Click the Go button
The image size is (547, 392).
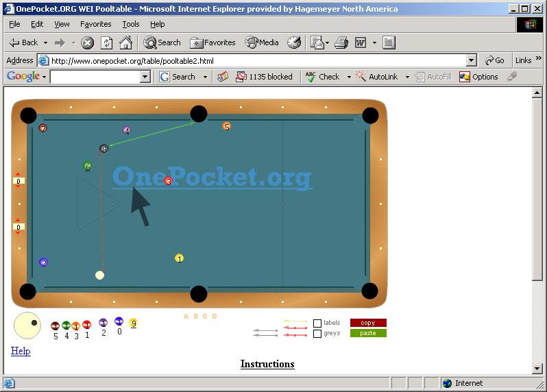tap(495, 60)
